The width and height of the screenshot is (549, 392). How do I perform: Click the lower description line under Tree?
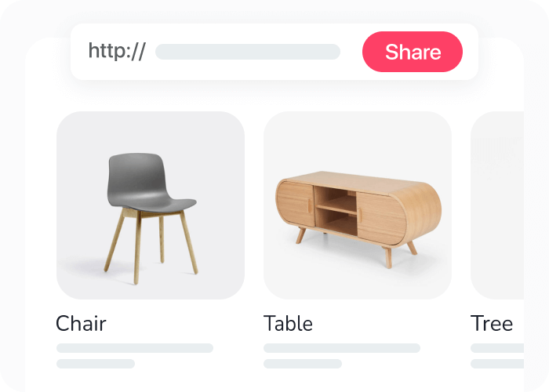click(x=497, y=364)
